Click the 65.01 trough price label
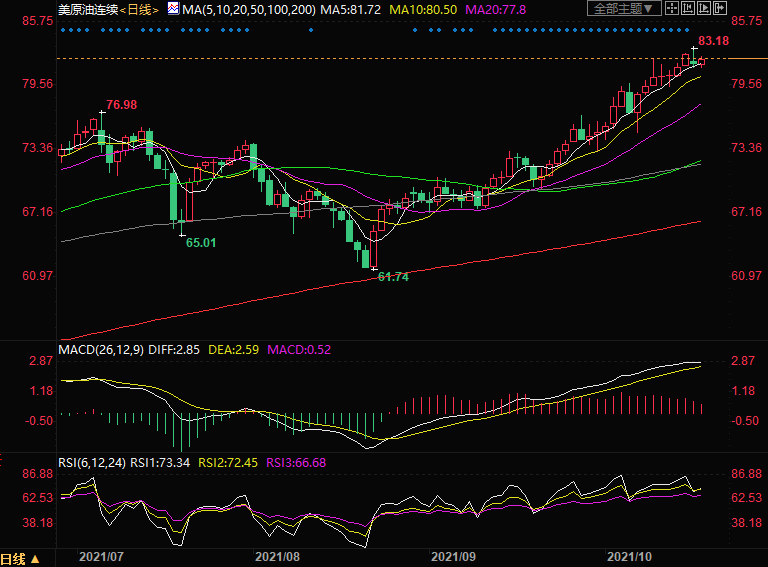This screenshot has width=768, height=567. click(201, 242)
